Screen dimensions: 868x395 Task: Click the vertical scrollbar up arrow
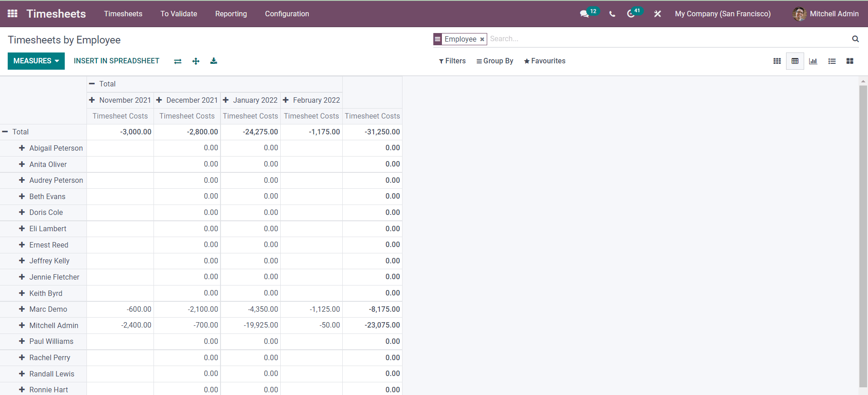click(863, 81)
